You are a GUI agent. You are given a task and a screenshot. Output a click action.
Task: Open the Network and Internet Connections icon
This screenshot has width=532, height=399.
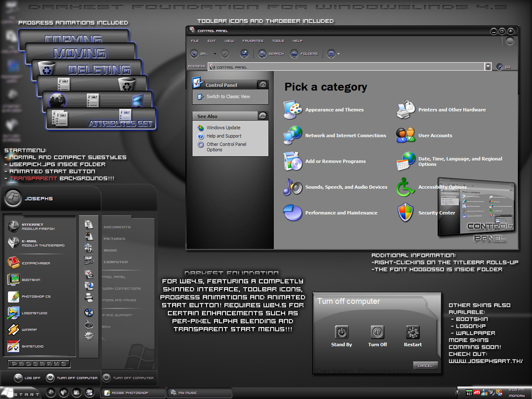point(293,135)
